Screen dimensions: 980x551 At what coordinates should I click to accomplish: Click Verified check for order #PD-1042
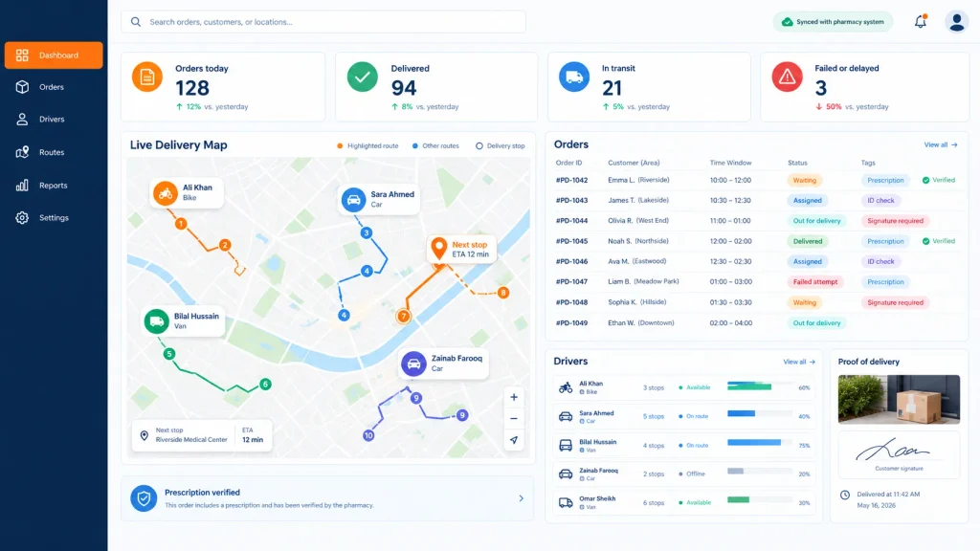939,180
